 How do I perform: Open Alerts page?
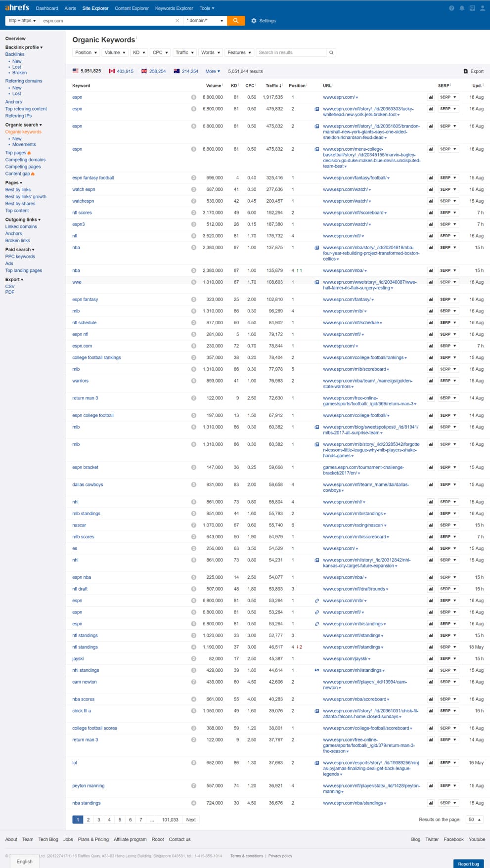(70, 8)
